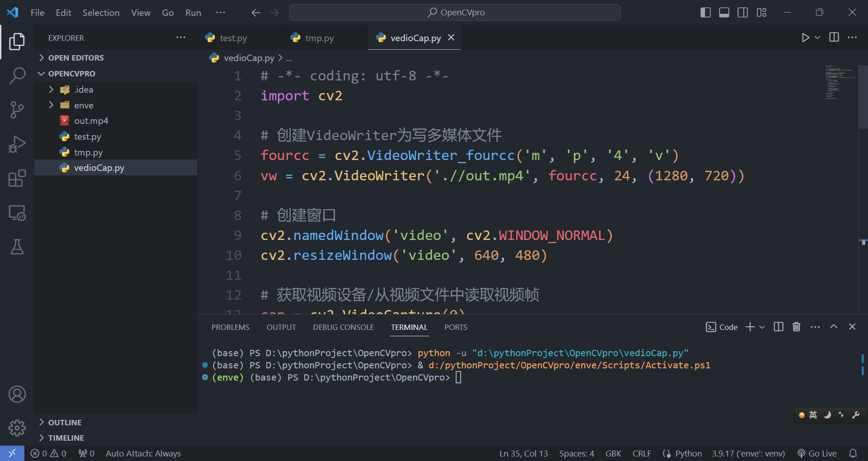Viewport: 868px width, 461px height.
Task: Go to line via Ln 35, Col 13
Action: coord(524,453)
